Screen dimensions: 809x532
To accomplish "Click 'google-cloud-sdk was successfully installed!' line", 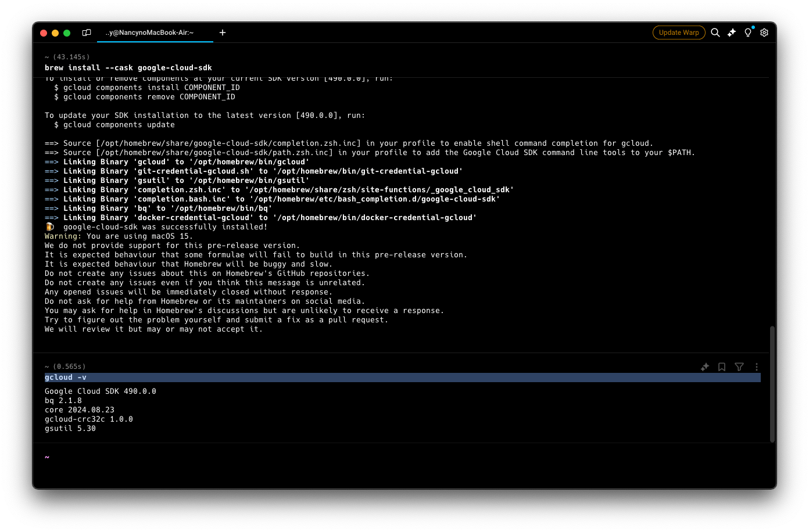I will [x=156, y=227].
